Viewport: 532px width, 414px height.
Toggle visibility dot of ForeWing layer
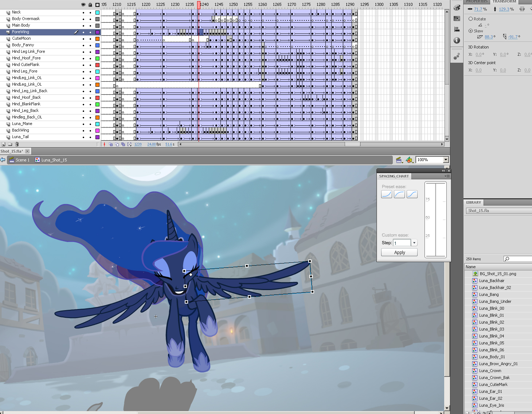point(83,32)
